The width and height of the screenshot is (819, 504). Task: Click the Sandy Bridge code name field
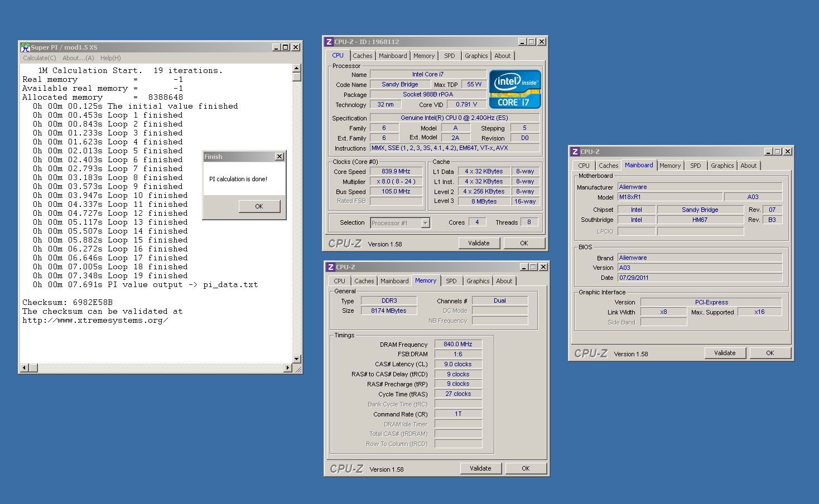coord(400,84)
